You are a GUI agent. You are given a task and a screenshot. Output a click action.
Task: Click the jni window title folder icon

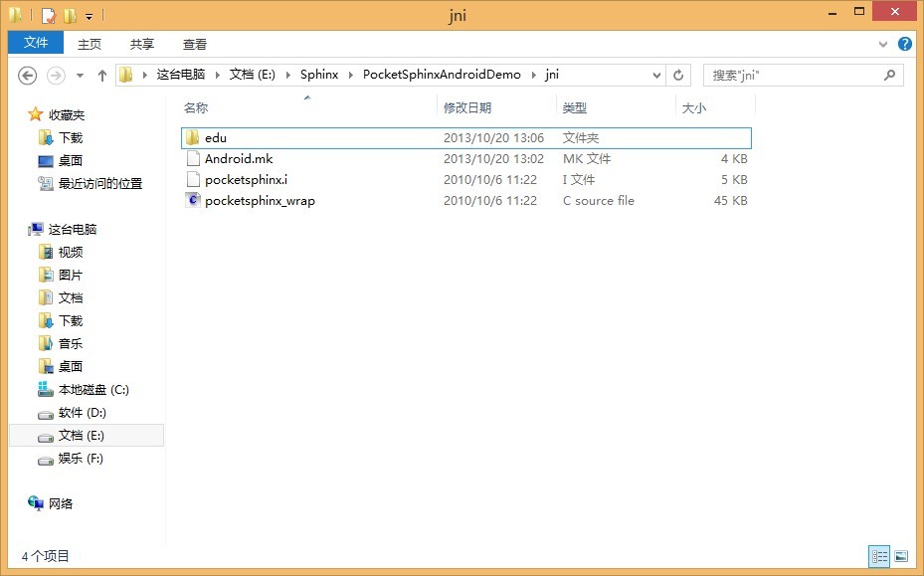16,15
